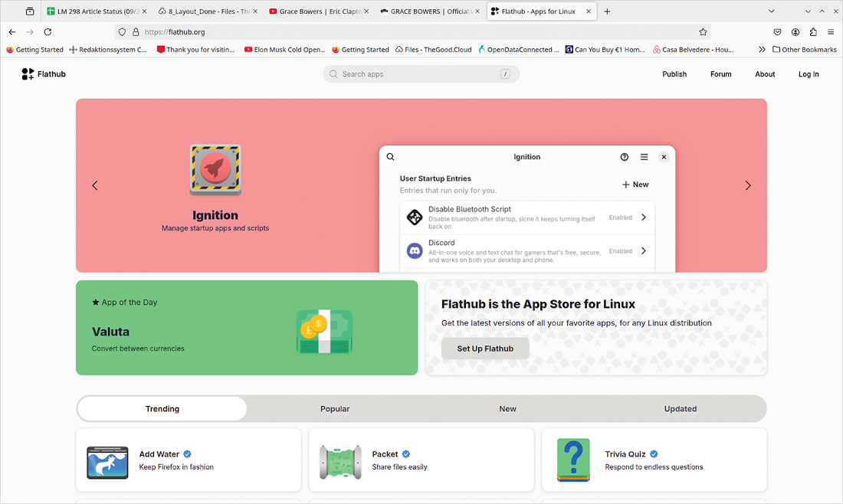Screen dimensions: 843x504
Task: Select the Updated apps tab
Action: 681,409
